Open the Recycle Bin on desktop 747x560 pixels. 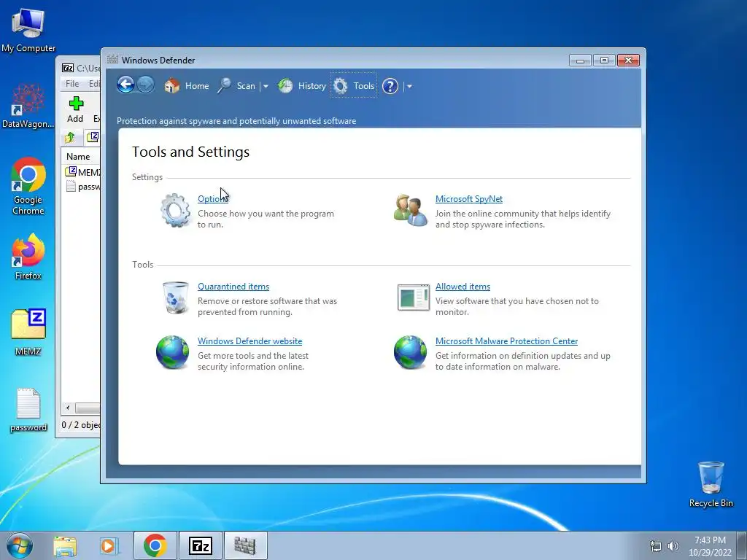click(711, 484)
